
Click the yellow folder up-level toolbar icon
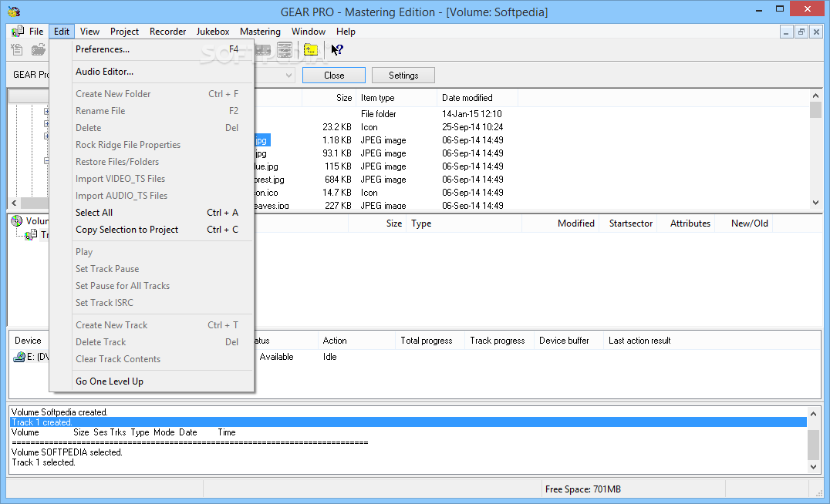click(311, 50)
